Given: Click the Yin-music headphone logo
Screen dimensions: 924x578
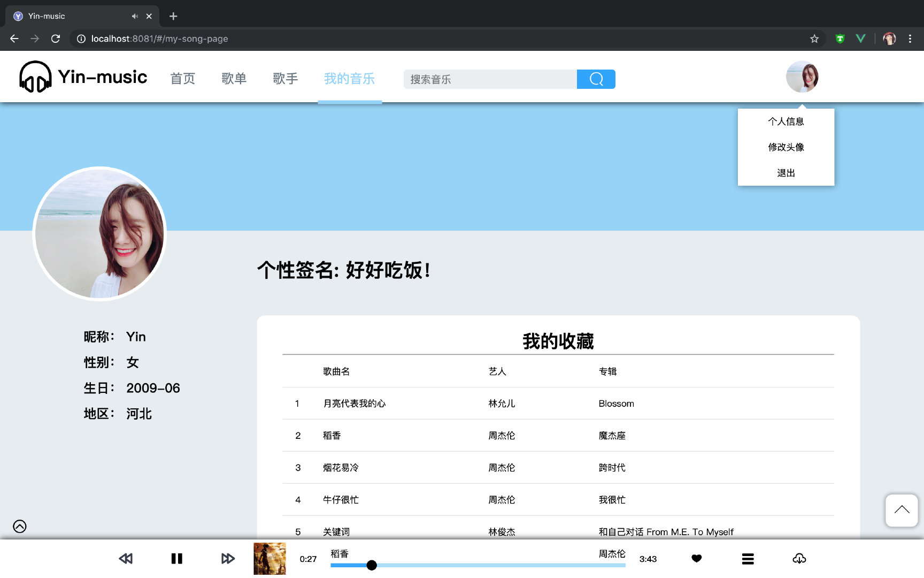Looking at the screenshot, I should [35, 77].
